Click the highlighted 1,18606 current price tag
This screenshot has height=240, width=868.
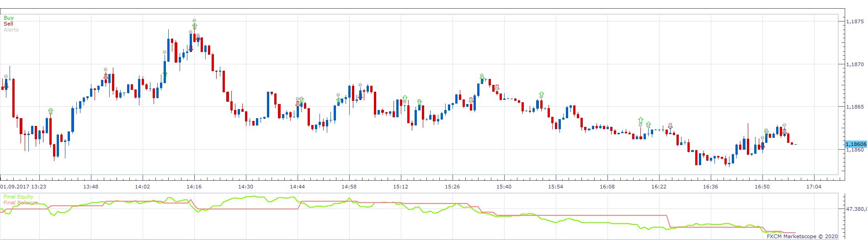tap(856, 144)
